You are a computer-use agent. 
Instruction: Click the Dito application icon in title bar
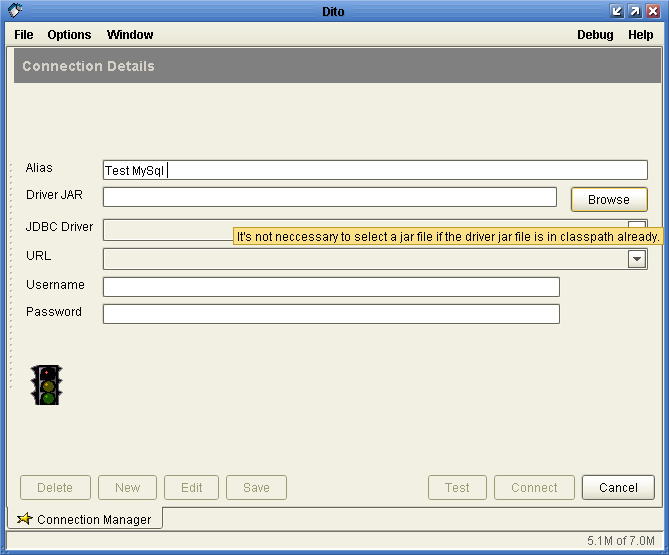coord(14,11)
